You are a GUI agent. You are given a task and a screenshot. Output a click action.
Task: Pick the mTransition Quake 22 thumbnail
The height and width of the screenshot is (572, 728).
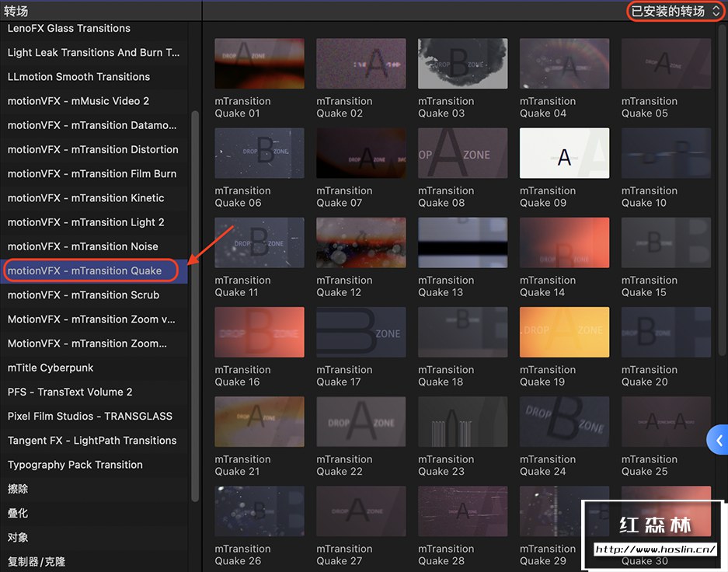(361, 422)
